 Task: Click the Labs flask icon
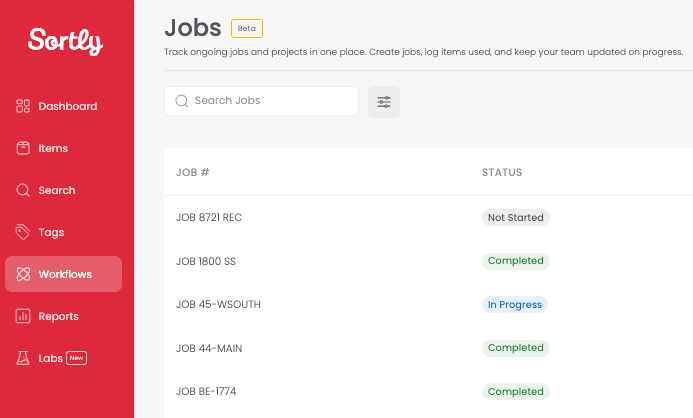tap(23, 358)
